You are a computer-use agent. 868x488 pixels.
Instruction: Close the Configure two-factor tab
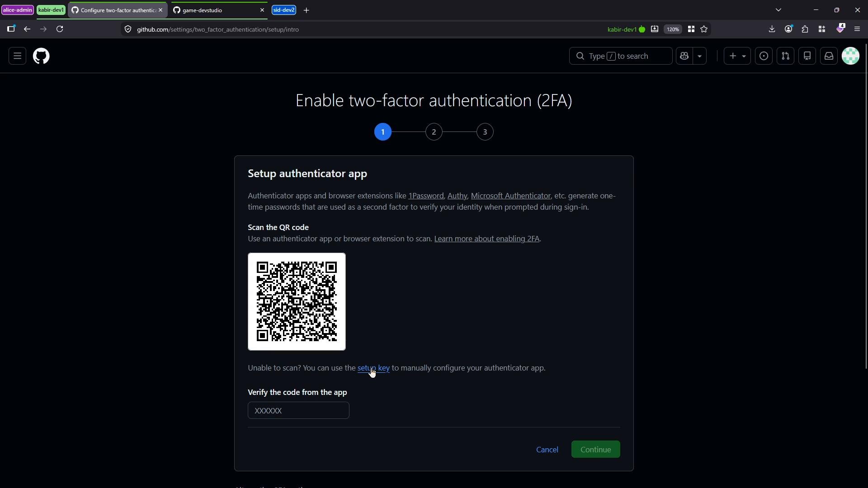[160, 10]
